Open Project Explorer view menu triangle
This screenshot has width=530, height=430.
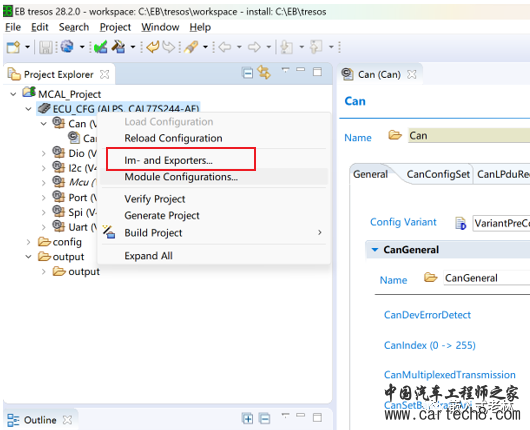(286, 70)
